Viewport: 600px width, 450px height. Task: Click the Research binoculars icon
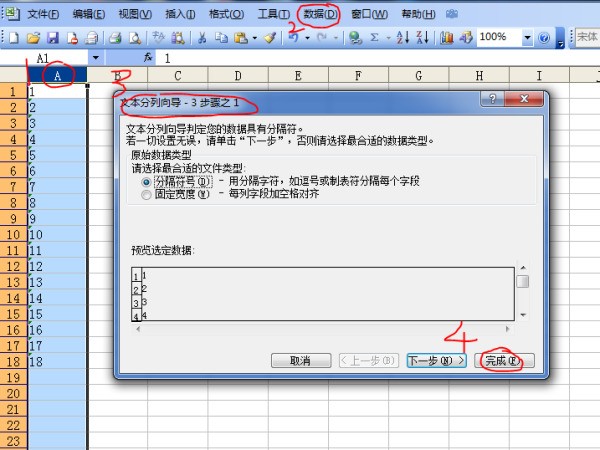[178, 38]
